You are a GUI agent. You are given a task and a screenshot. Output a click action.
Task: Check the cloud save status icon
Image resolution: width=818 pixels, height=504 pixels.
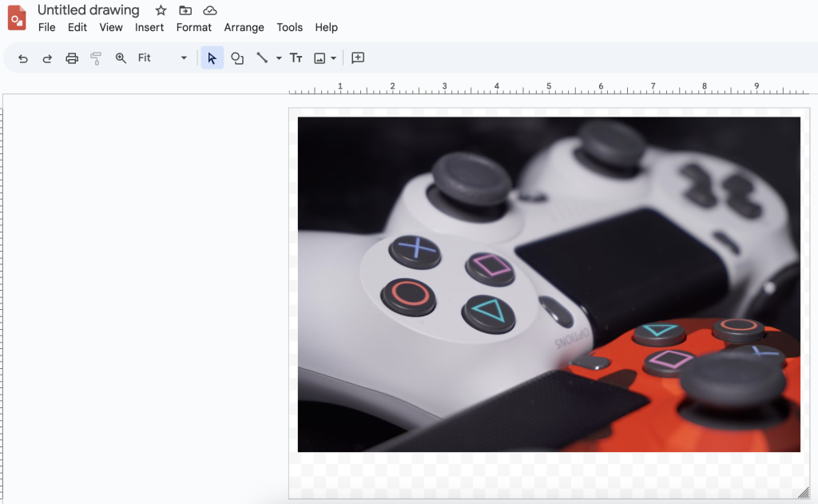pyautogui.click(x=210, y=10)
